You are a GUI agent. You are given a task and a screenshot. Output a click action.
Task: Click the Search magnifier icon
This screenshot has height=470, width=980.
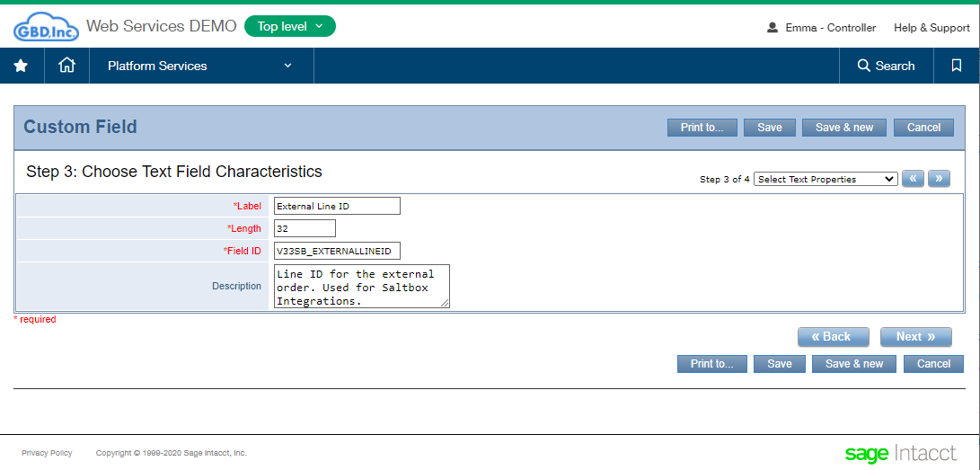(x=864, y=66)
